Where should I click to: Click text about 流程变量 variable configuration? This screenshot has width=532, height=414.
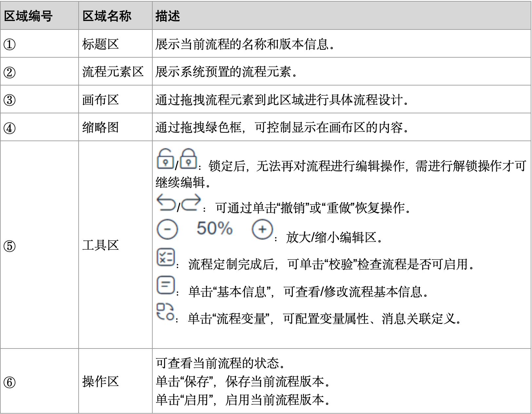point(325,318)
